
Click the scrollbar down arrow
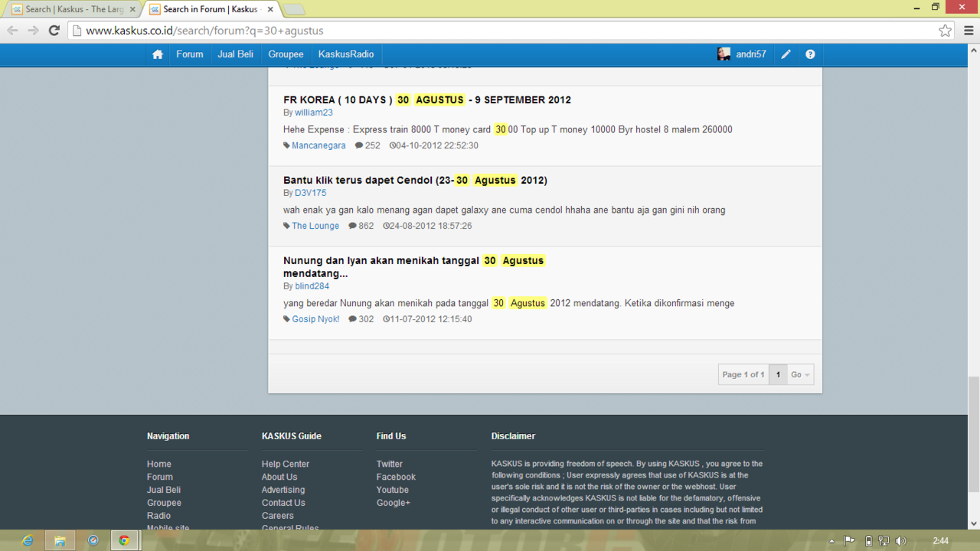973,523
